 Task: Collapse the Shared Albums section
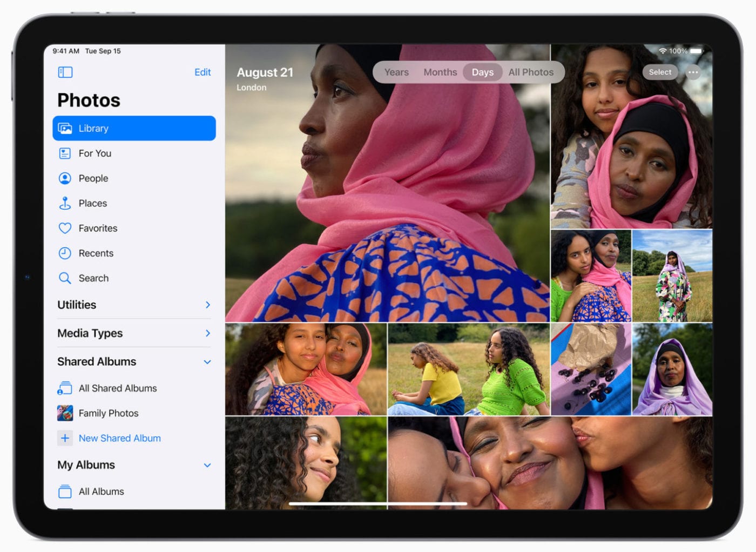click(207, 362)
